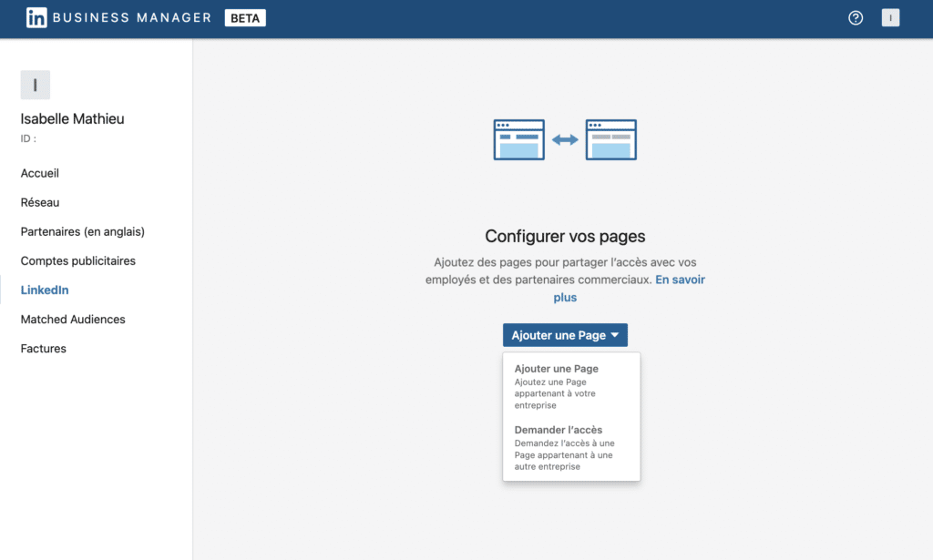
Task: Click the LinkedIn logo in header
Action: point(36,18)
